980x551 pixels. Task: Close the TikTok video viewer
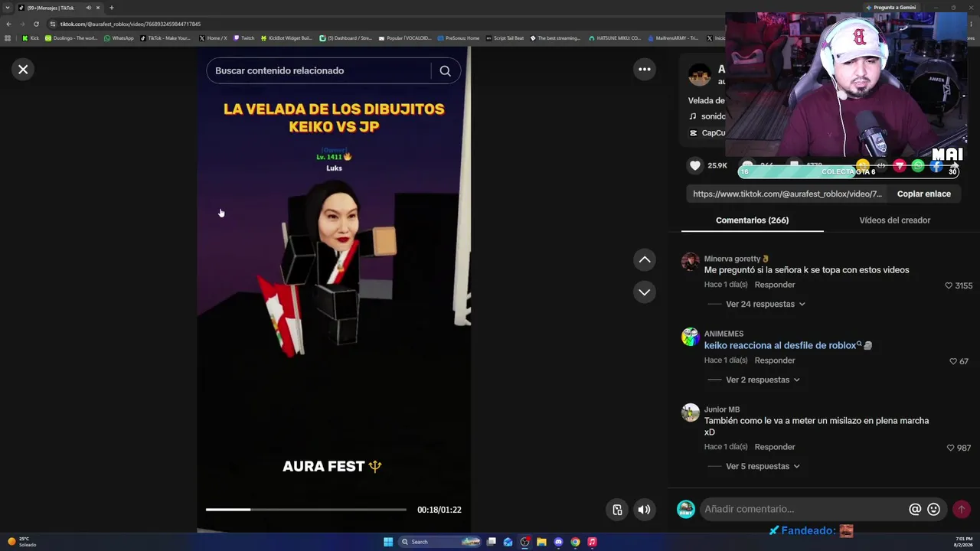pos(23,70)
